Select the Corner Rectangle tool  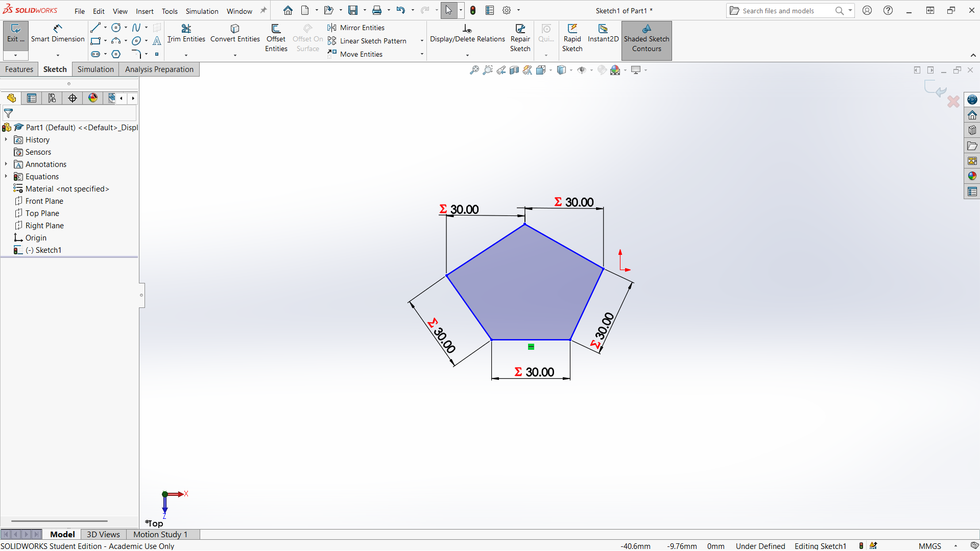click(95, 41)
